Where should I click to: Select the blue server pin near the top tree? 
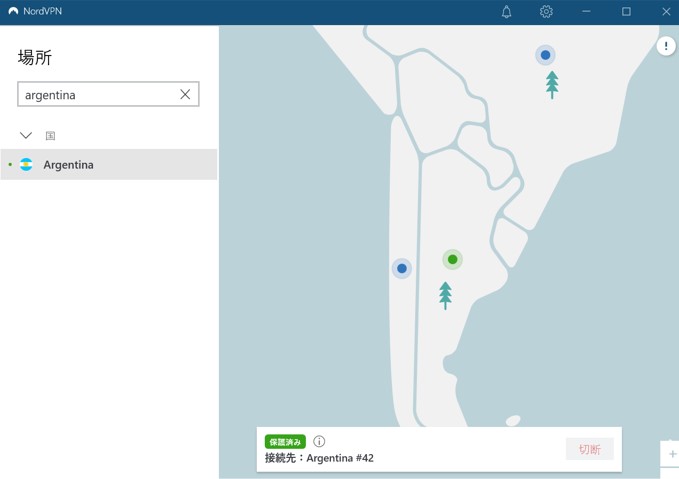coord(545,55)
